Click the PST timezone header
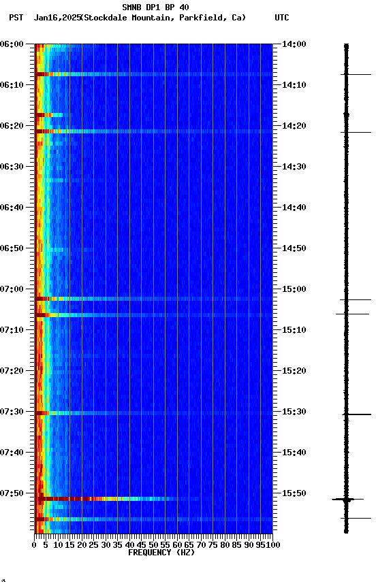The width and height of the screenshot is (376, 588). click(x=16, y=18)
